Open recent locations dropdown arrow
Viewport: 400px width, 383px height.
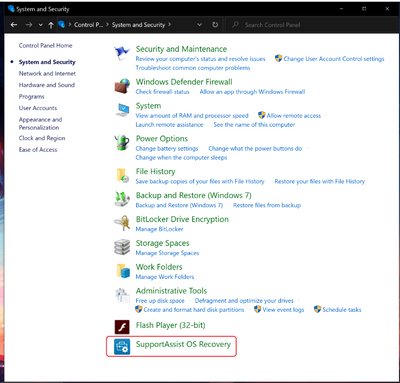click(40, 25)
